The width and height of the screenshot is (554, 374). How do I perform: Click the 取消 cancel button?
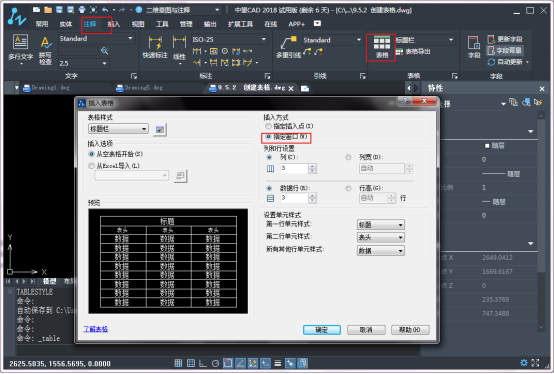tap(366, 330)
